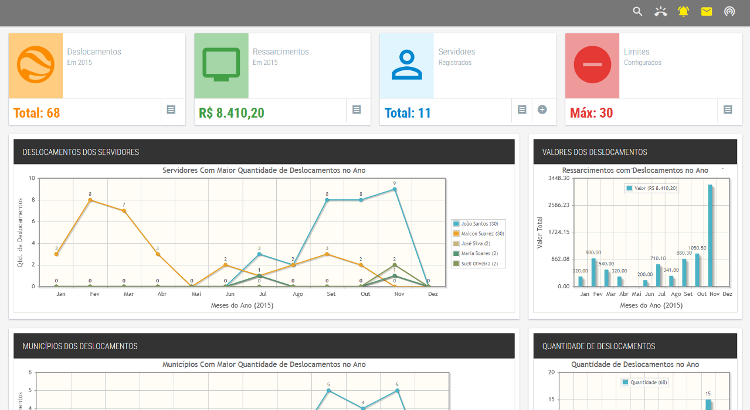This screenshot has height=410, width=750.
Task: Open list icon on Servidores card
Action: (522, 110)
